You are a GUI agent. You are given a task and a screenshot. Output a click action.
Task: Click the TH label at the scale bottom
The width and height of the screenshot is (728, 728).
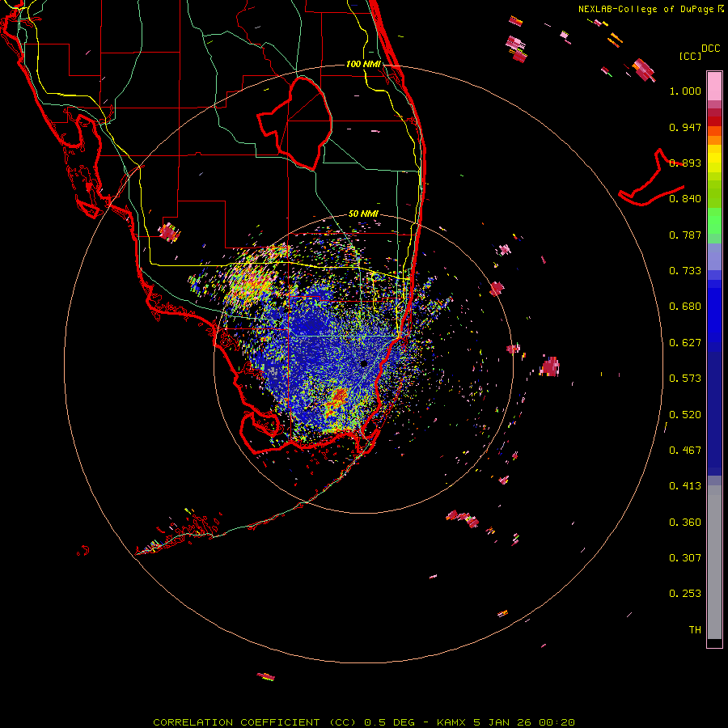point(695,630)
